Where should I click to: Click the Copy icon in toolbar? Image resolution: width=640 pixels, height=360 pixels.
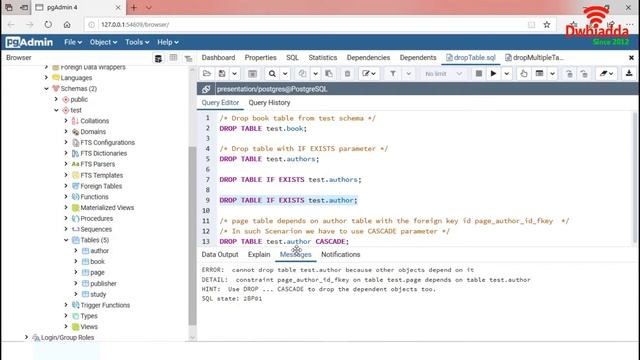tap(302, 73)
